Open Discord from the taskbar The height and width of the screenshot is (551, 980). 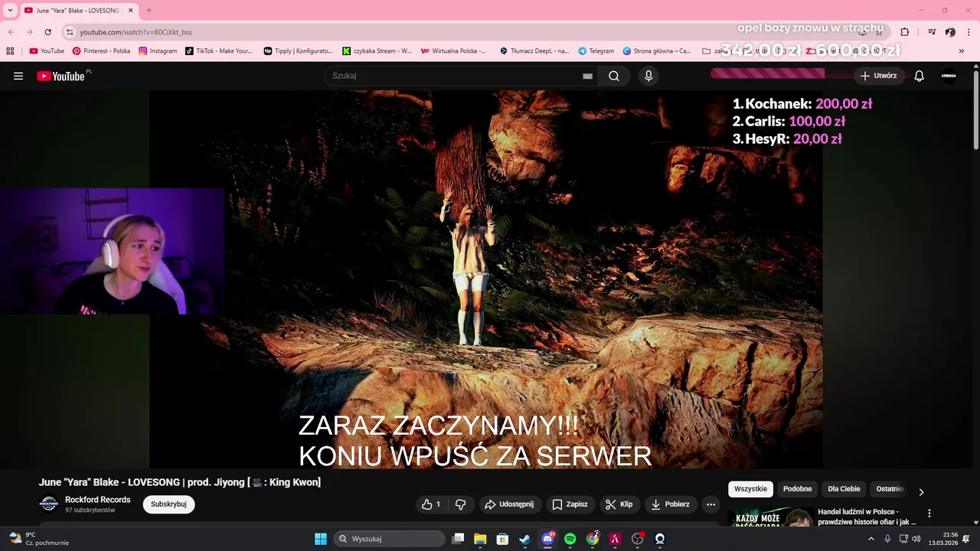pos(547,539)
